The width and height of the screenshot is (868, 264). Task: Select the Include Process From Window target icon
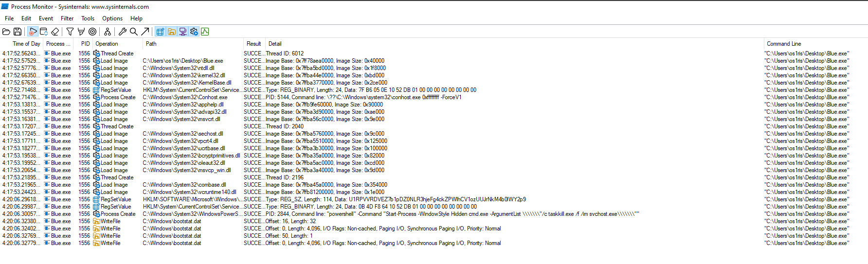92,32
